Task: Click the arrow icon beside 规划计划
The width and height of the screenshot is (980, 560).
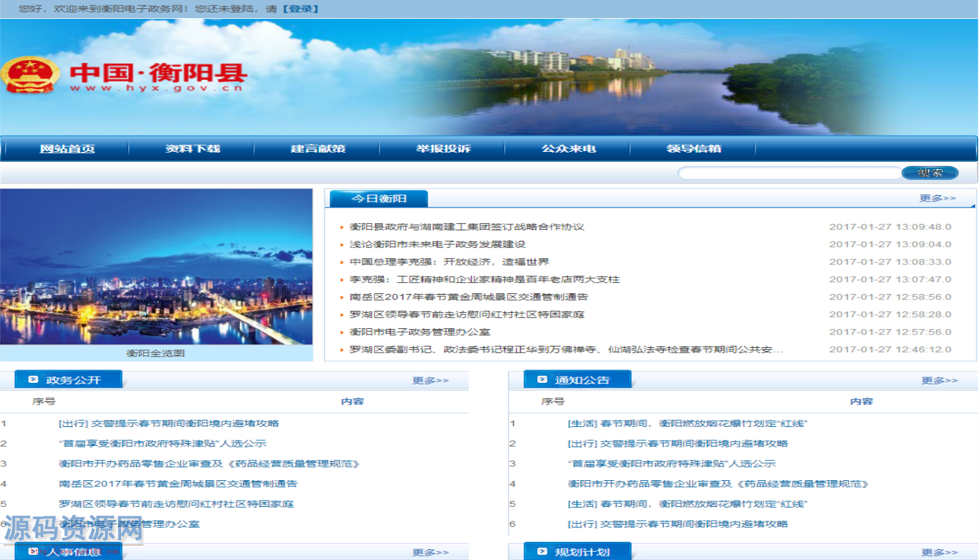Action: tap(542, 552)
